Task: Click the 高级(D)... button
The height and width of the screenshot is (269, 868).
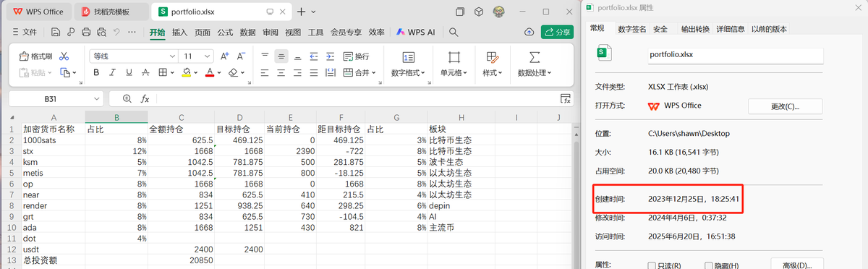Action: pyautogui.click(x=797, y=265)
